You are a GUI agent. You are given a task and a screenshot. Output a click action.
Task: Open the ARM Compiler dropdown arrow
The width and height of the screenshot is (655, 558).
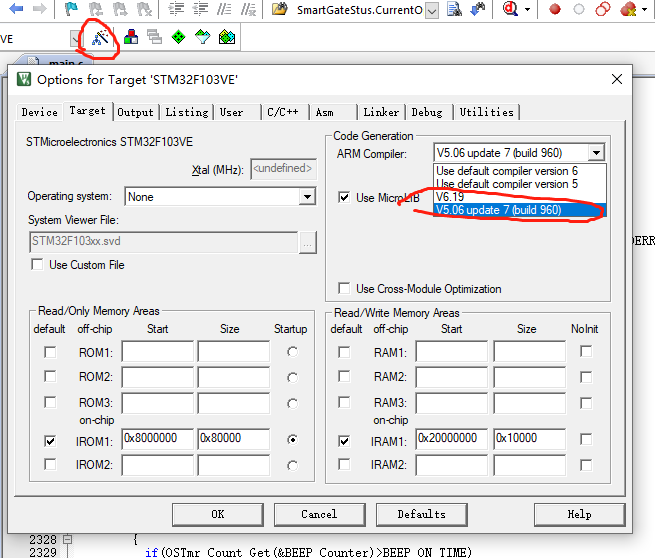pyautogui.click(x=597, y=153)
